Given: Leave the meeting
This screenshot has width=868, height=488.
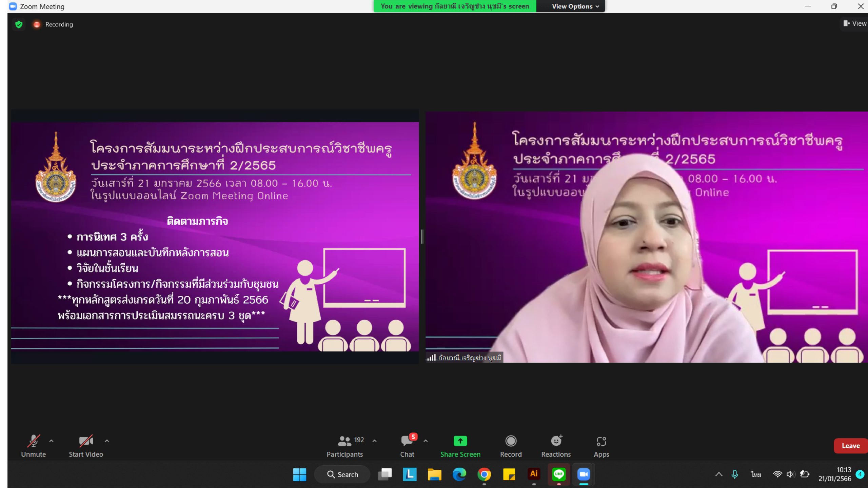Looking at the screenshot, I should pos(850,446).
